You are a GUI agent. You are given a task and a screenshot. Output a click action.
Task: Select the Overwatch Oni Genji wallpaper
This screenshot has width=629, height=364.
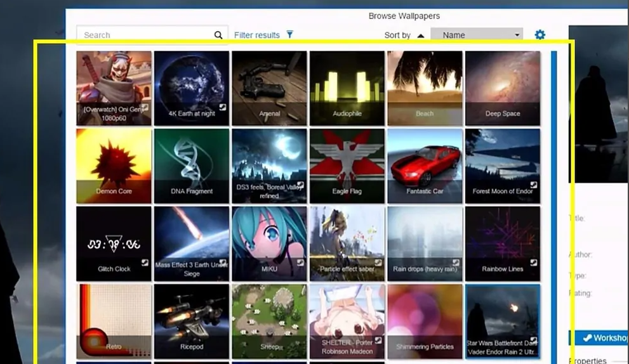click(114, 88)
